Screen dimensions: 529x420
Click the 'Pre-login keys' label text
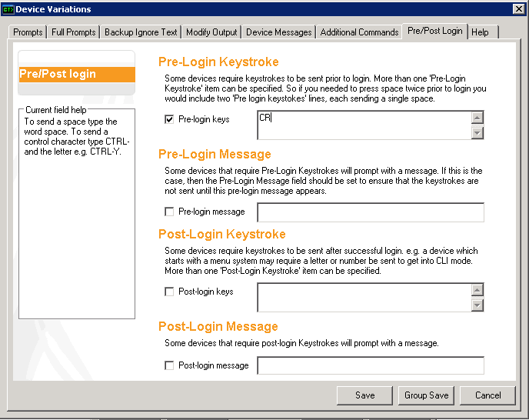(x=204, y=119)
